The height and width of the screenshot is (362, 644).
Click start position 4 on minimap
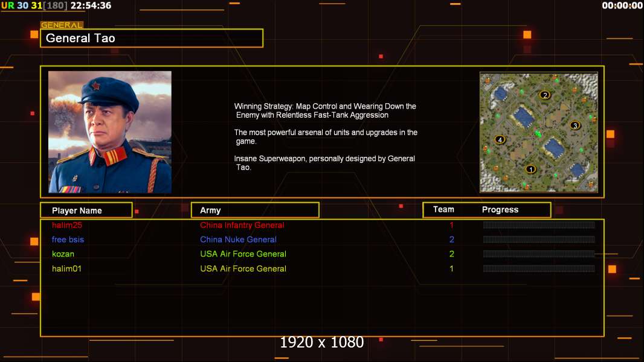click(x=500, y=140)
